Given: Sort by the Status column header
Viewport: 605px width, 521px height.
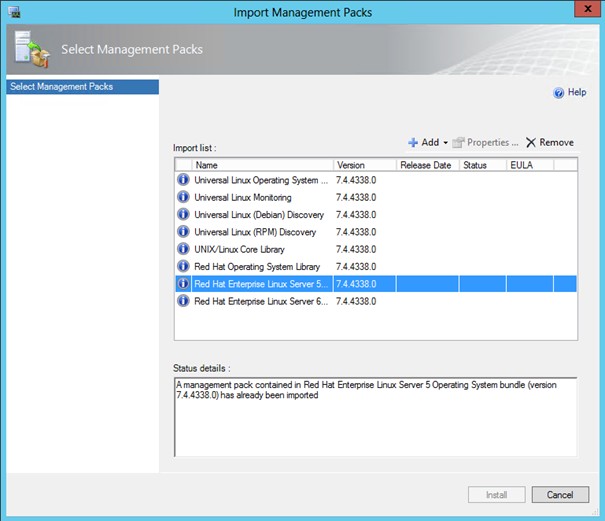Looking at the screenshot, I should [483, 165].
